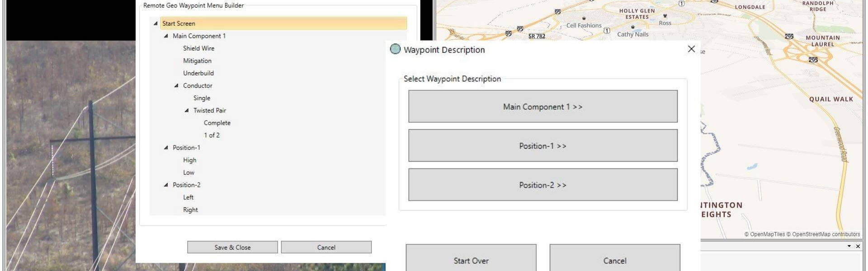Click the Cathy Nails map label

632,34
